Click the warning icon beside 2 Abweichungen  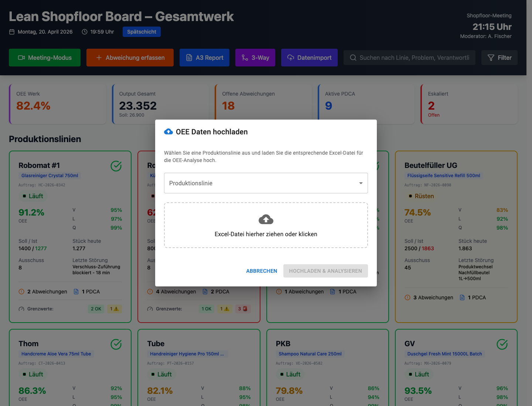pyautogui.click(x=21, y=292)
